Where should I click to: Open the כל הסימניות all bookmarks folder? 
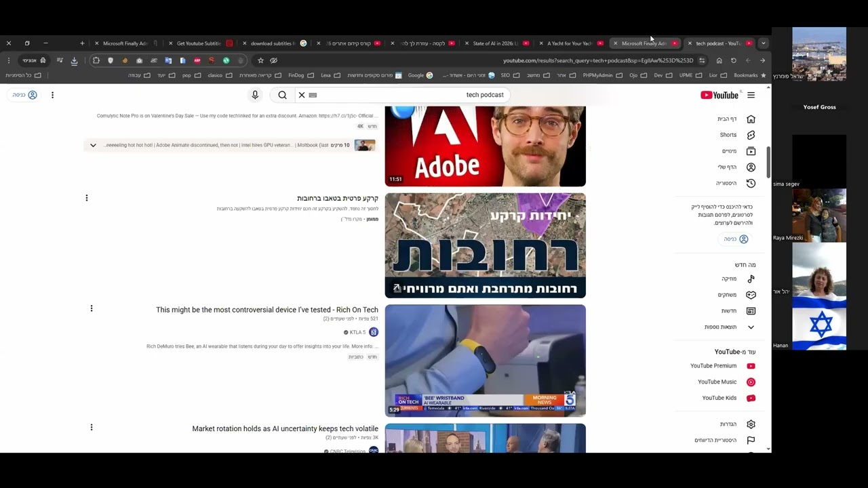tap(24, 75)
